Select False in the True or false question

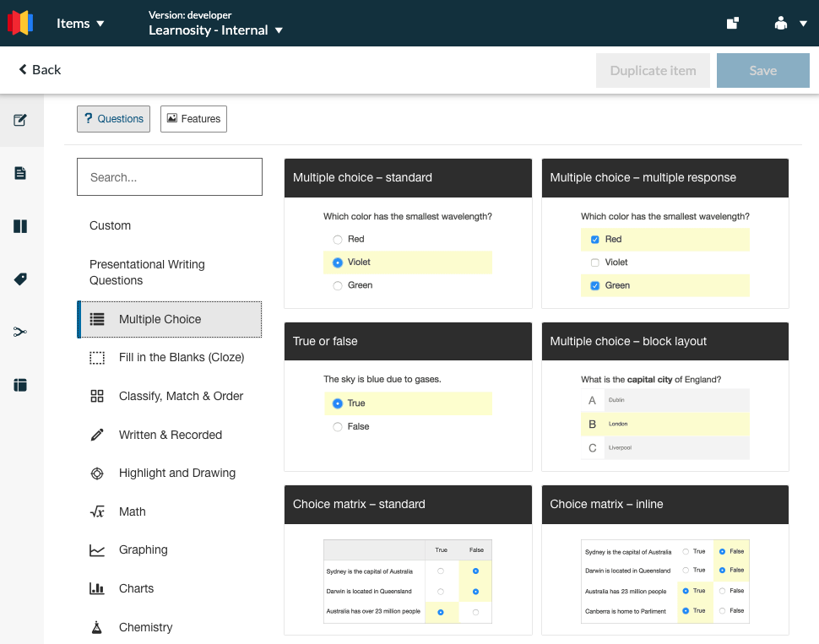[x=338, y=426]
